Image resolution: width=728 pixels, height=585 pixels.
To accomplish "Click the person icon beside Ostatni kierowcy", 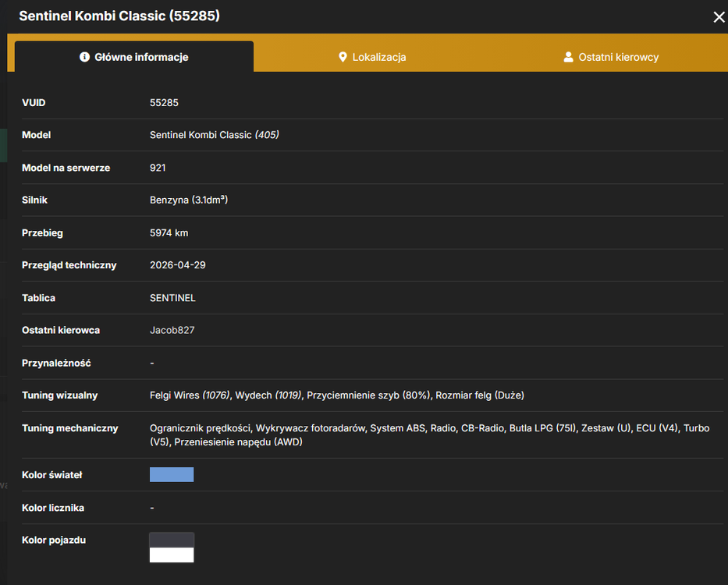I will coord(568,57).
